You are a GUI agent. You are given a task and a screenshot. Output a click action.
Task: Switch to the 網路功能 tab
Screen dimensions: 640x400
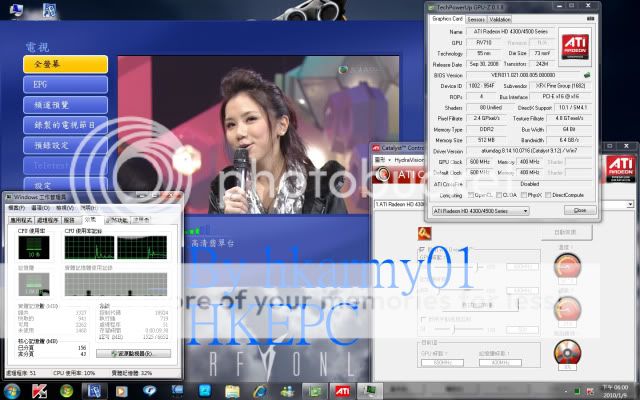(x=116, y=220)
